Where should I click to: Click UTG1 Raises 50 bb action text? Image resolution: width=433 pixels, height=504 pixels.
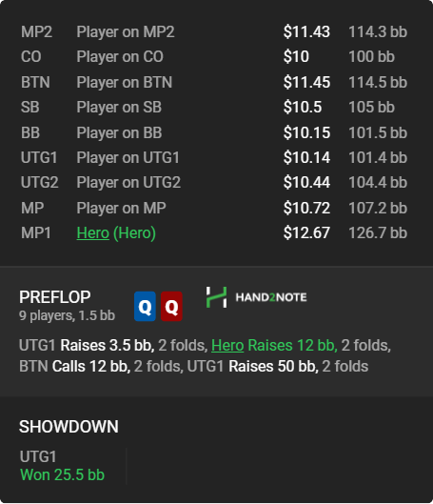pyautogui.click(x=252, y=367)
